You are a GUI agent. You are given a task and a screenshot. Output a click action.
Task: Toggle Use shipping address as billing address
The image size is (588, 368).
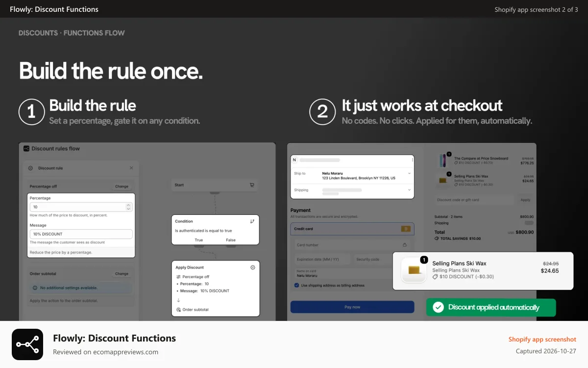(296, 285)
